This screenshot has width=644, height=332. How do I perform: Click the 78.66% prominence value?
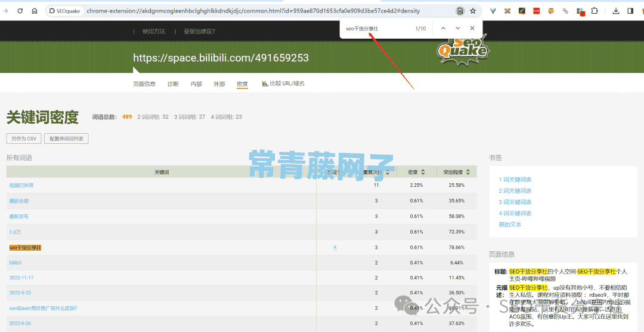pyautogui.click(x=457, y=248)
